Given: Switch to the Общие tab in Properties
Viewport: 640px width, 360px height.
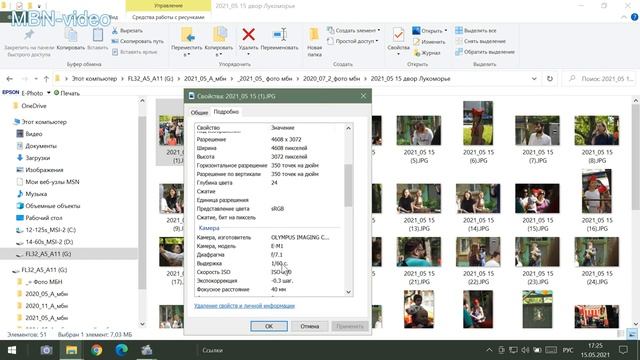Looking at the screenshot, I should [x=199, y=112].
